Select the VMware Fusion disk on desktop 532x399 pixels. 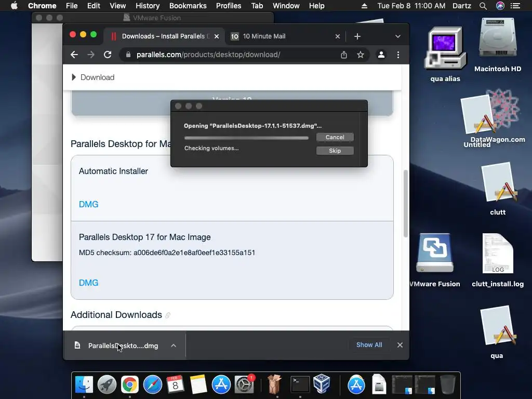tap(435, 261)
